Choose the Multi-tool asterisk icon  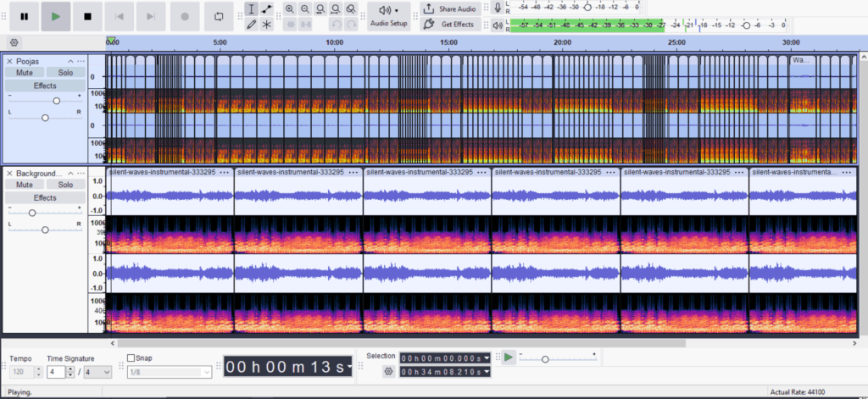click(x=267, y=25)
